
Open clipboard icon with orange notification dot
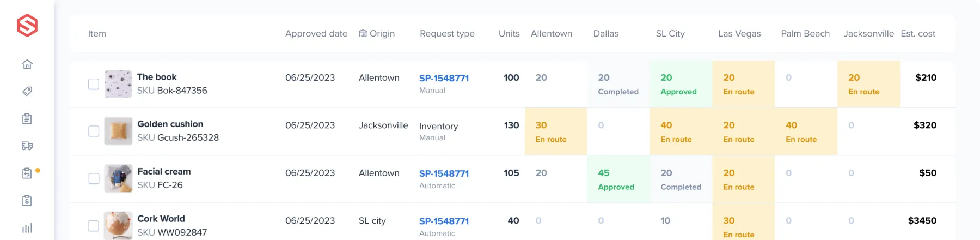tap(27, 173)
